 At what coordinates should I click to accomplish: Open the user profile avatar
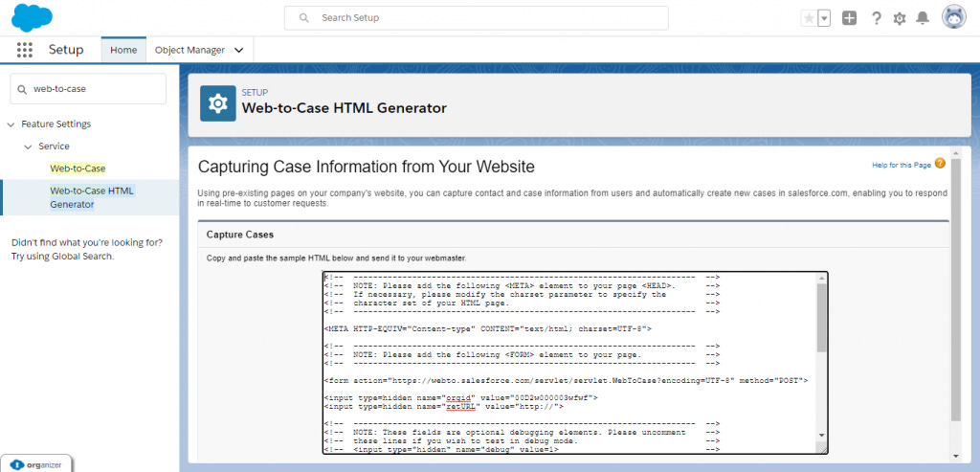click(954, 17)
